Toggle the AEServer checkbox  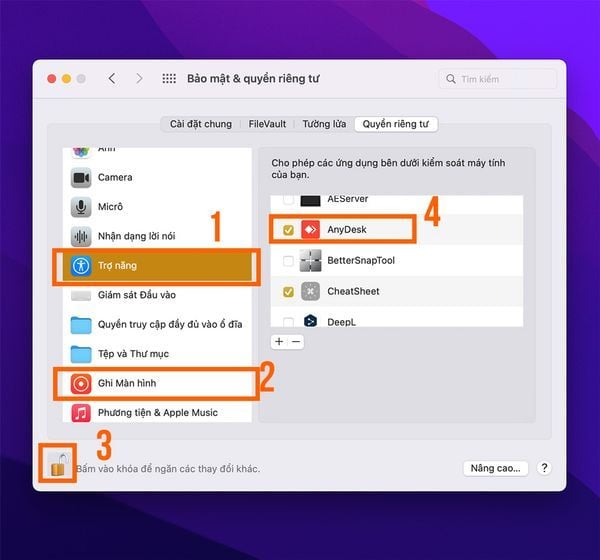pyautogui.click(x=288, y=199)
